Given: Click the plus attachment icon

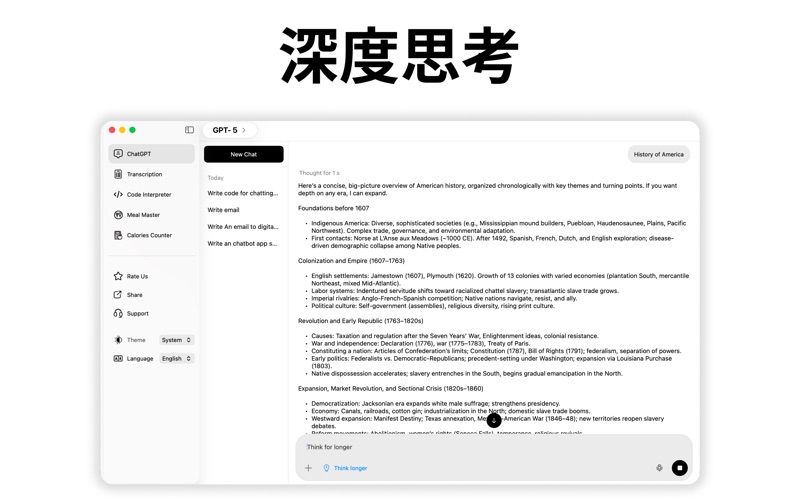Looking at the screenshot, I should click(308, 468).
